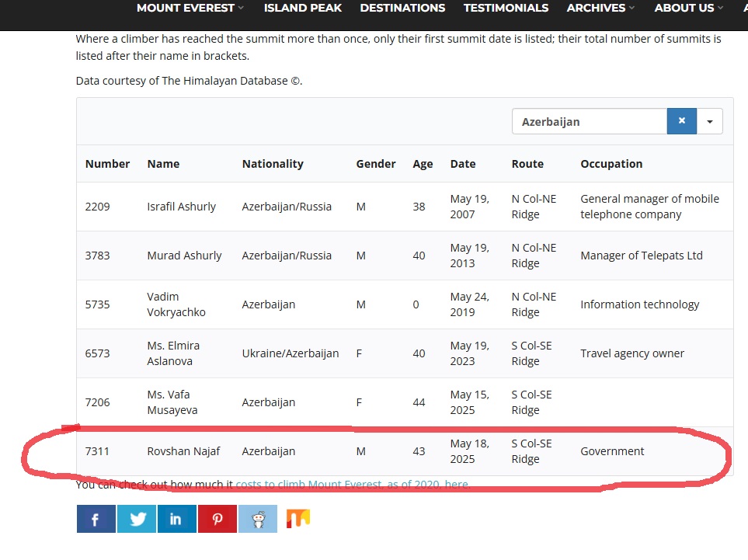Click the name Vadim Vokryachko

176,304
